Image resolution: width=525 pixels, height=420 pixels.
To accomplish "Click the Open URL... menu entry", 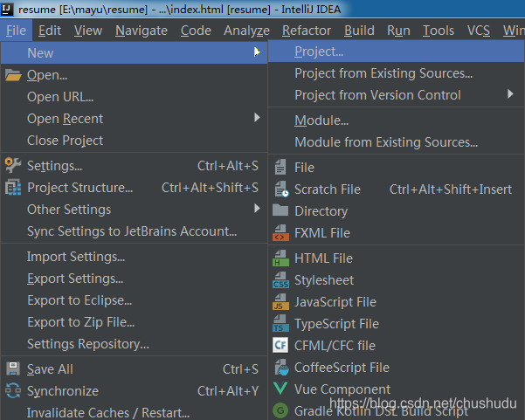I will pyautogui.click(x=134, y=97).
